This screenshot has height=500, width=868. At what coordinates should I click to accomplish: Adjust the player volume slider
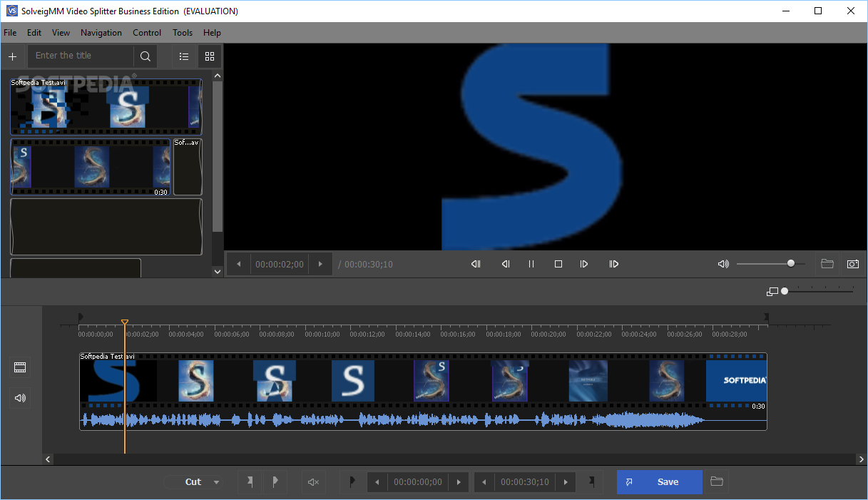(x=771, y=264)
